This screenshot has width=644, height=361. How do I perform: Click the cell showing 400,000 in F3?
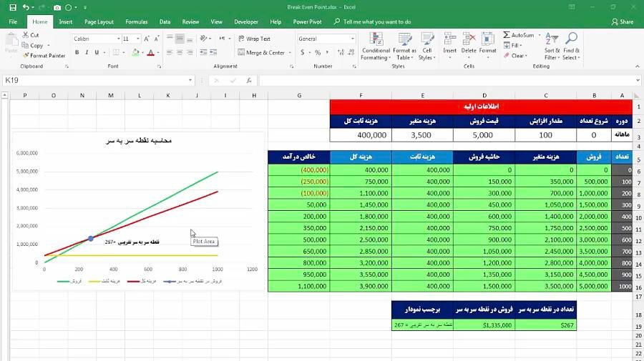[x=361, y=135]
